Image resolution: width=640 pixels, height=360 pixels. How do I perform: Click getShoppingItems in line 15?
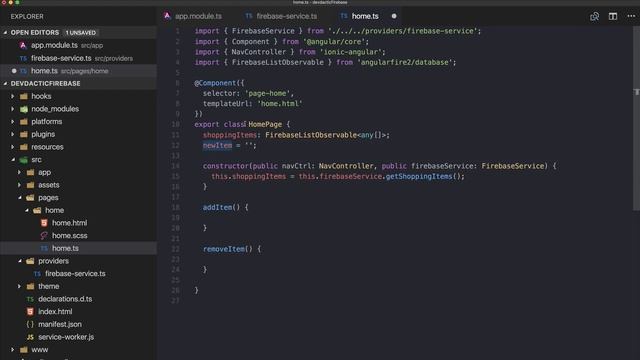click(419, 176)
